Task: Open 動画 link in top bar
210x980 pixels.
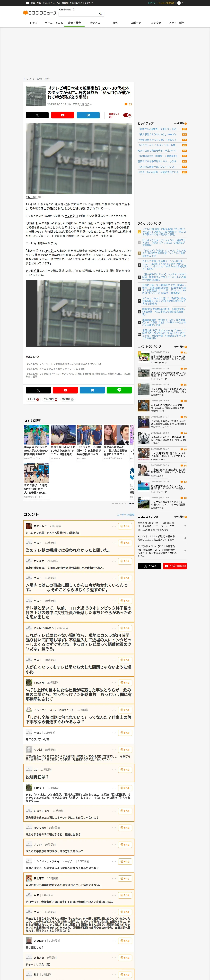Action: 33,3
